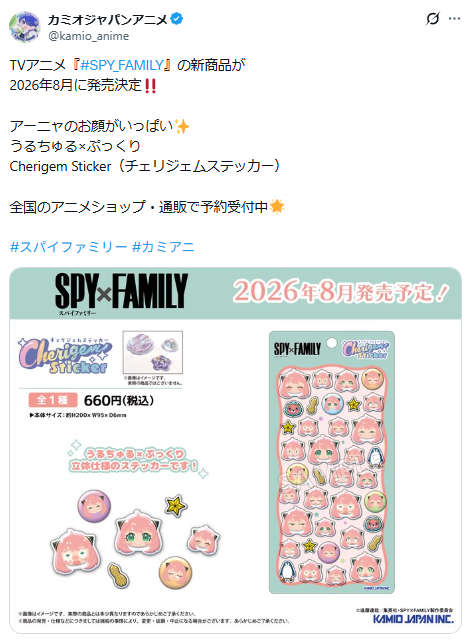The height and width of the screenshot is (641, 475).
Task: Click the peanut sticker in the image
Action: (119, 575)
